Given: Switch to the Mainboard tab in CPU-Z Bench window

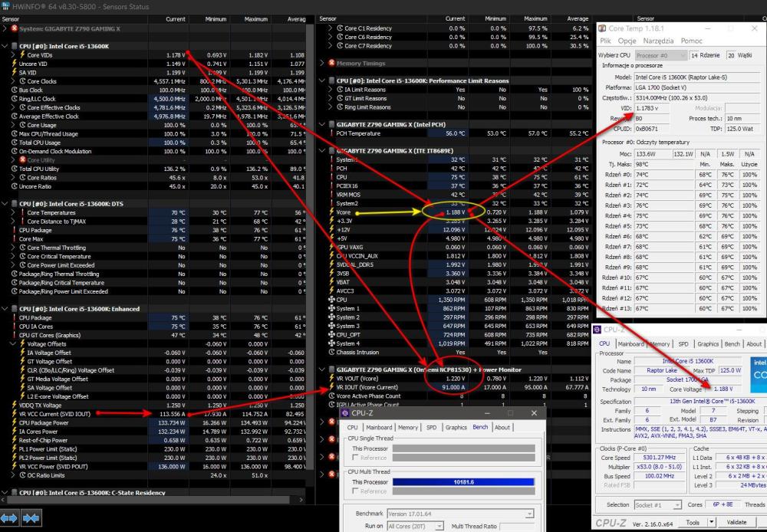Looking at the screenshot, I should tap(379, 427).
